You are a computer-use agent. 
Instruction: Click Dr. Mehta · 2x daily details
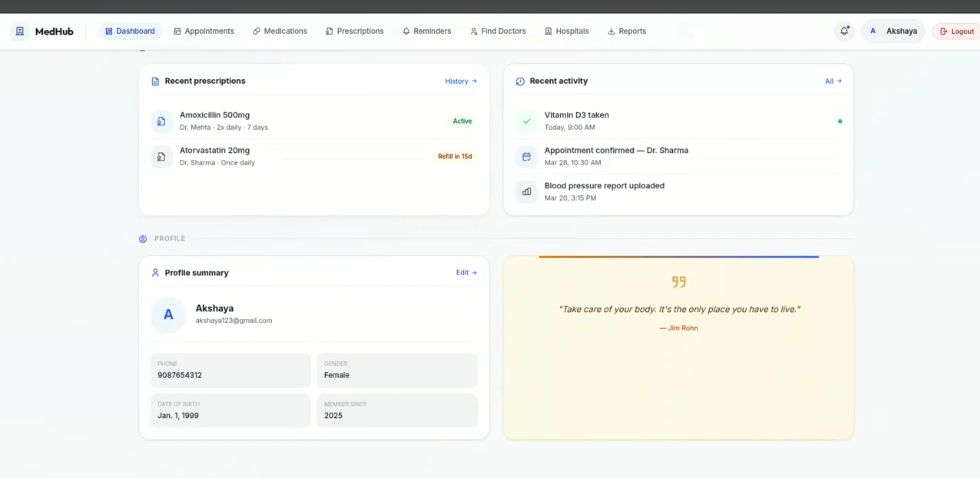224,127
